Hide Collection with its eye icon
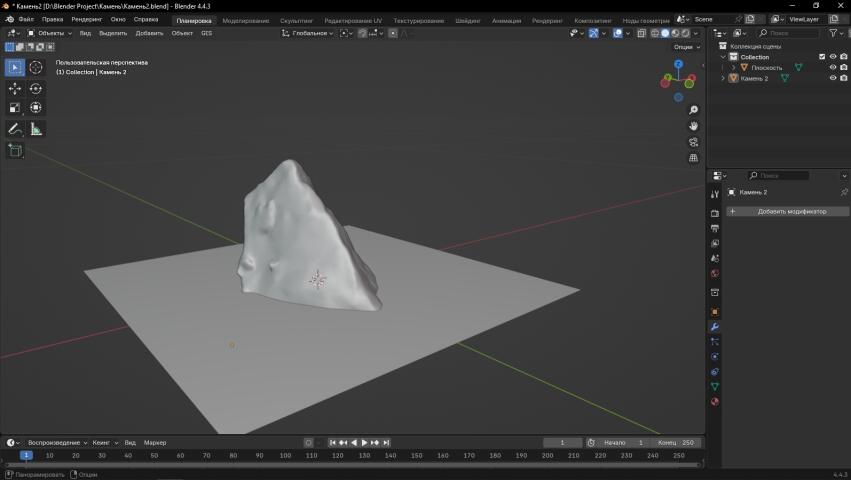851x480 pixels. click(833, 57)
